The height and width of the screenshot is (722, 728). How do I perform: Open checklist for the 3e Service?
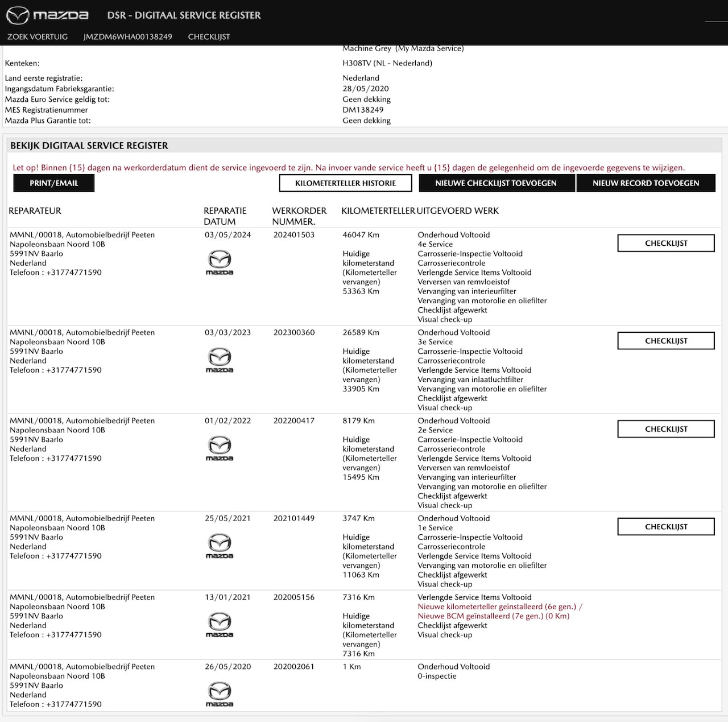(x=666, y=341)
